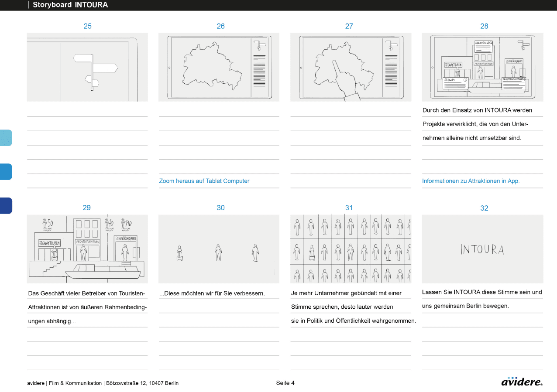
Task: Select frame 27 finger touching map sketch
Action: pos(351,67)
